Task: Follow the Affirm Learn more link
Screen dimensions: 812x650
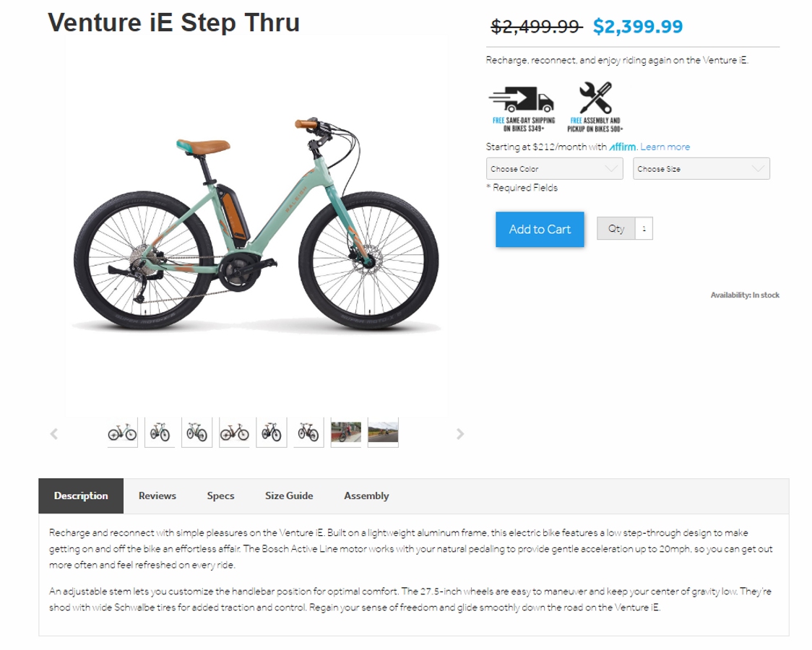Action: 665,147
